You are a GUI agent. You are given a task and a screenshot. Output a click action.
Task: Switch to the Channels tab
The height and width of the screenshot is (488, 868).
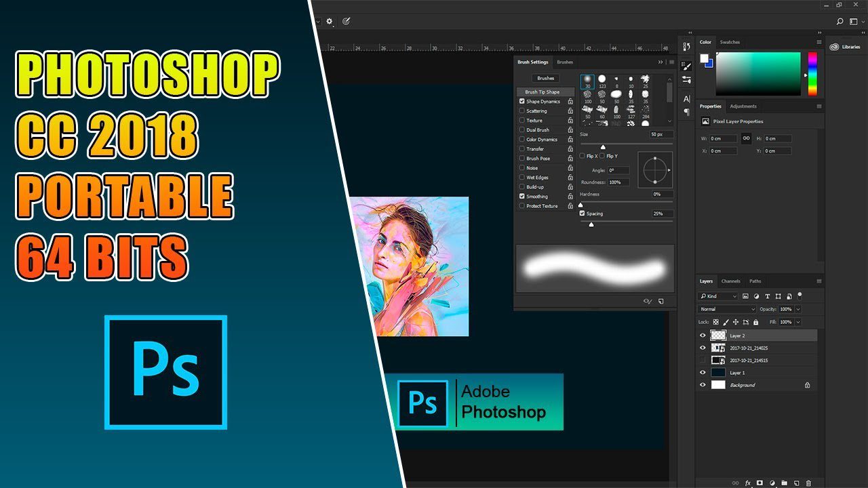point(730,281)
